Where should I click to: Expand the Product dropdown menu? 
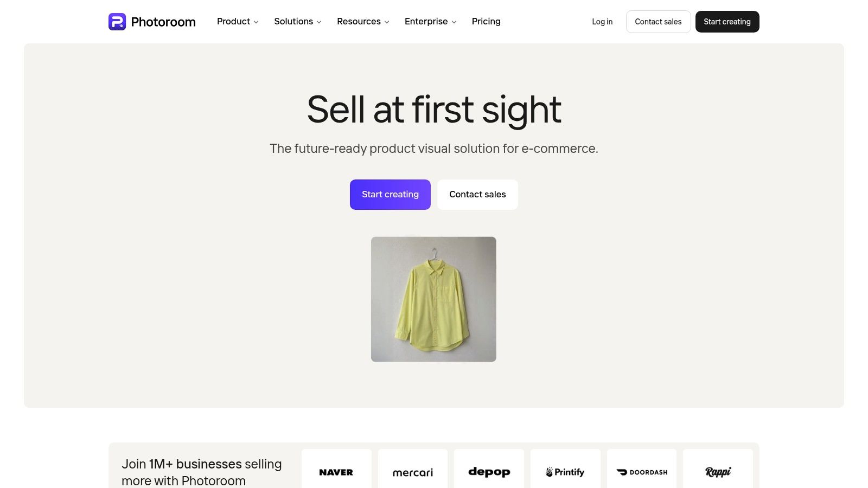(238, 22)
